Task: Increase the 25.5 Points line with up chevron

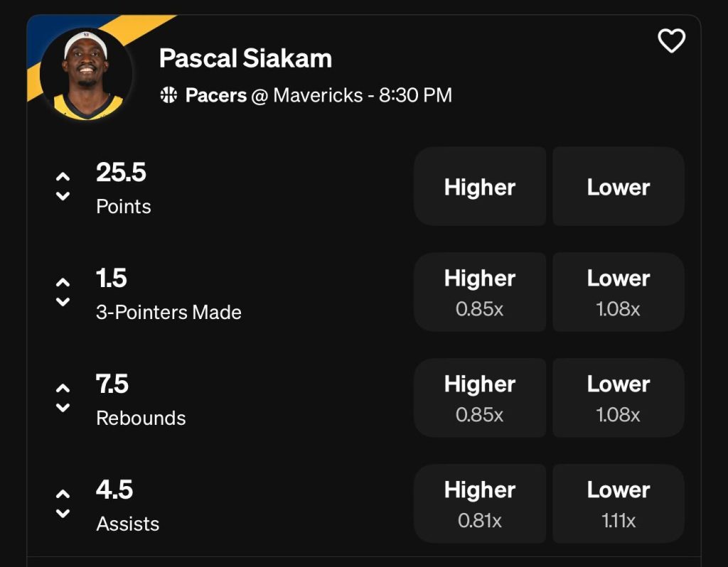Action: (63, 175)
